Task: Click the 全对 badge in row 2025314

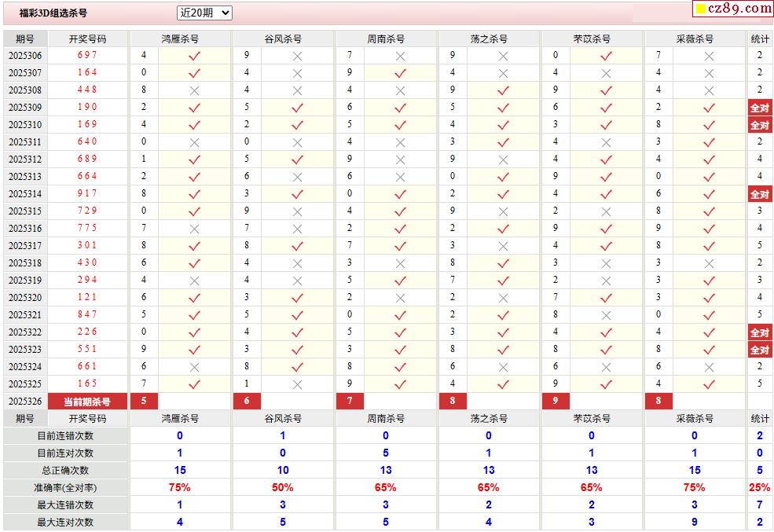Action: point(760,194)
